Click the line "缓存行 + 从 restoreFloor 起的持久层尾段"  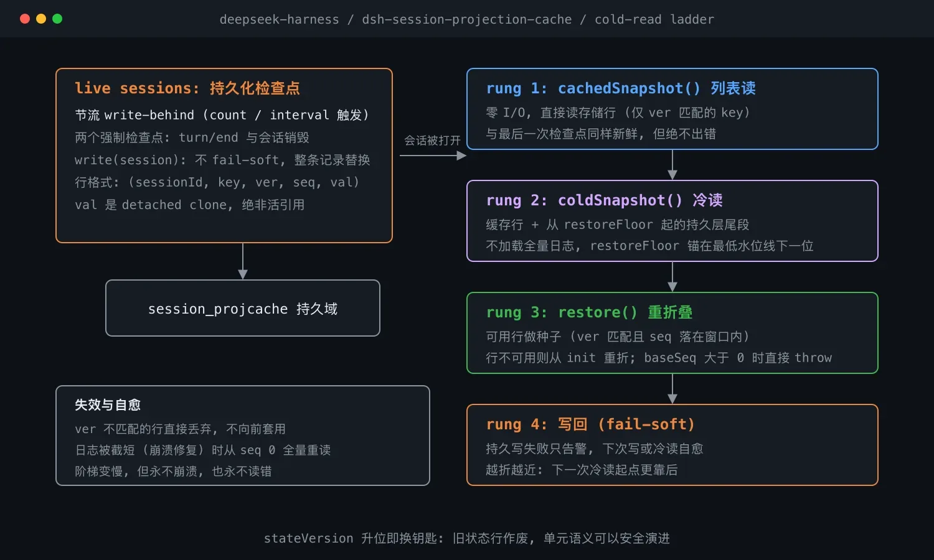(x=618, y=225)
